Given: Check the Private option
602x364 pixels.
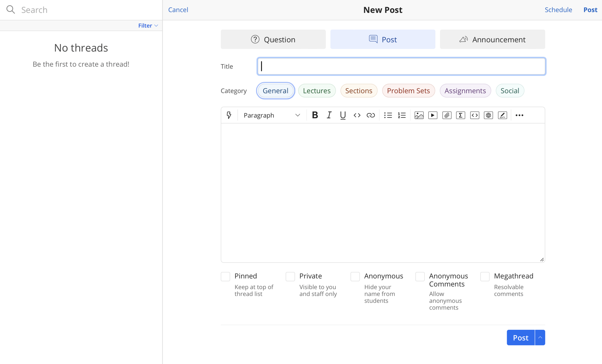Looking at the screenshot, I should click(x=290, y=276).
